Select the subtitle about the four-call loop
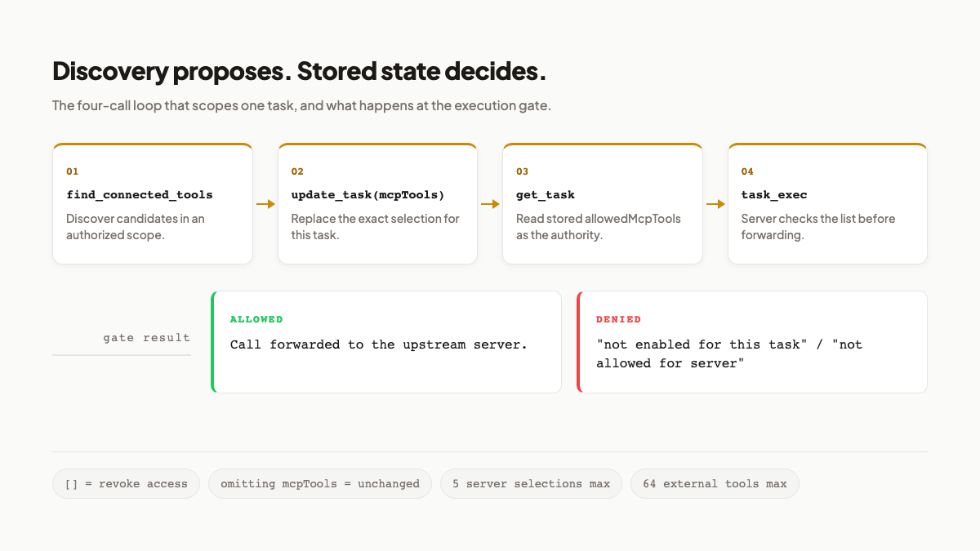Screen dimensions: 980x551 point(301,106)
